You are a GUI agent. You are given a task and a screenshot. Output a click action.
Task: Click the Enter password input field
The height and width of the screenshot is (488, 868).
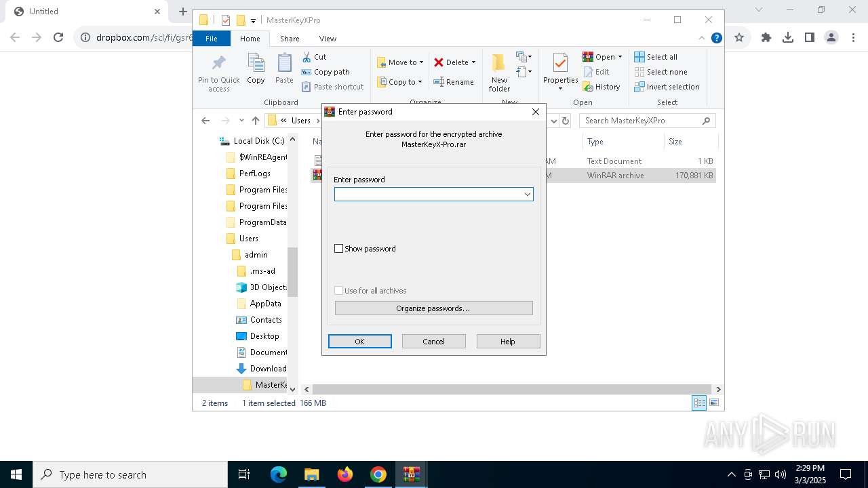point(433,195)
